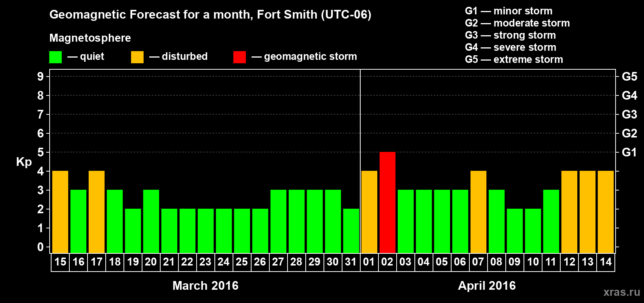Image resolution: width=644 pixels, height=303 pixels.
Task: Click the date label '15'
Action: tap(60, 262)
